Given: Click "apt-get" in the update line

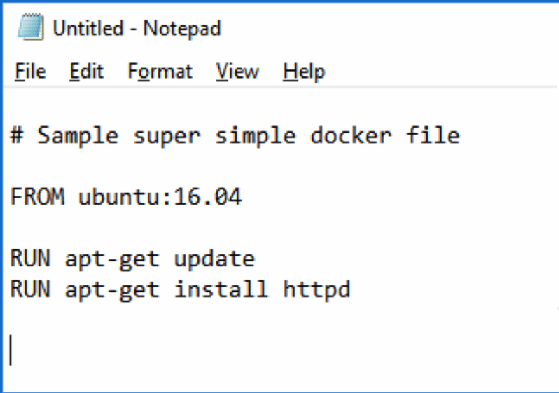Looking at the screenshot, I should [112, 259].
